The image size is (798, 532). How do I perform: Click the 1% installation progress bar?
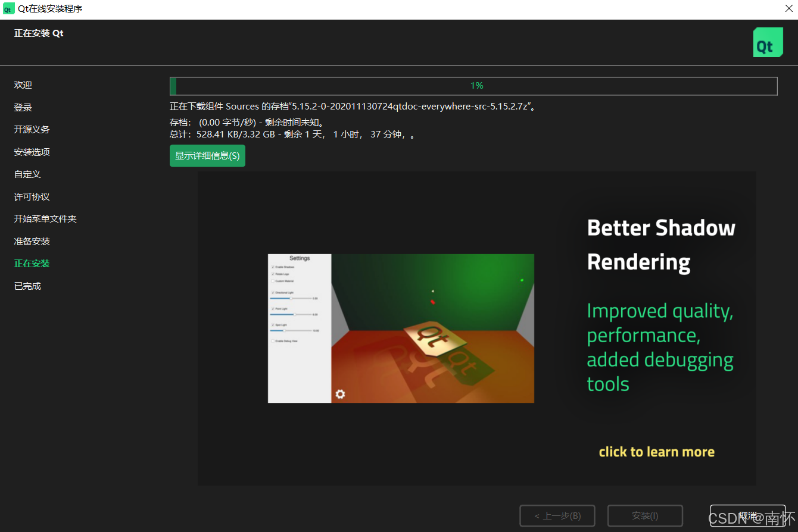click(473, 86)
